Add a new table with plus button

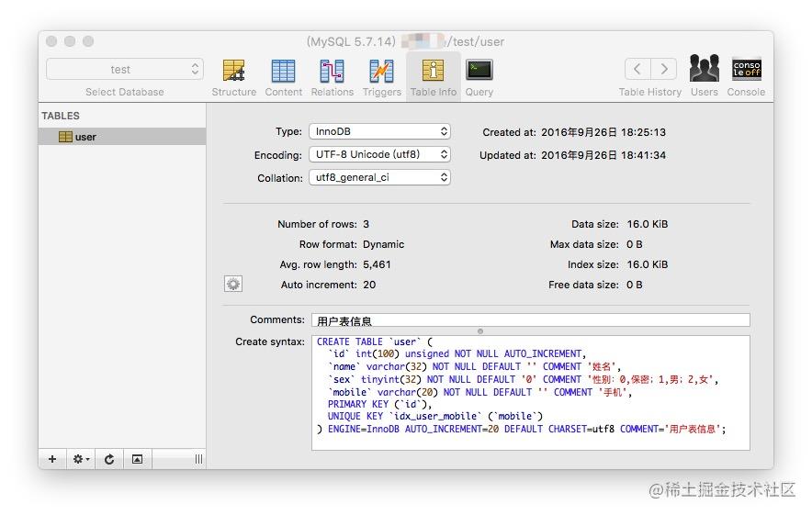coord(52,459)
